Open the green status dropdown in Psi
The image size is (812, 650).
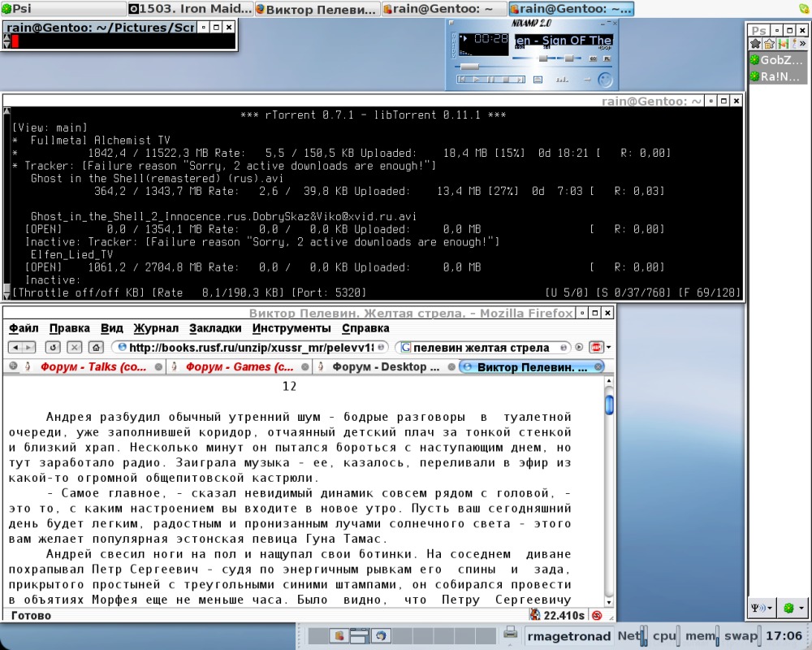794,608
